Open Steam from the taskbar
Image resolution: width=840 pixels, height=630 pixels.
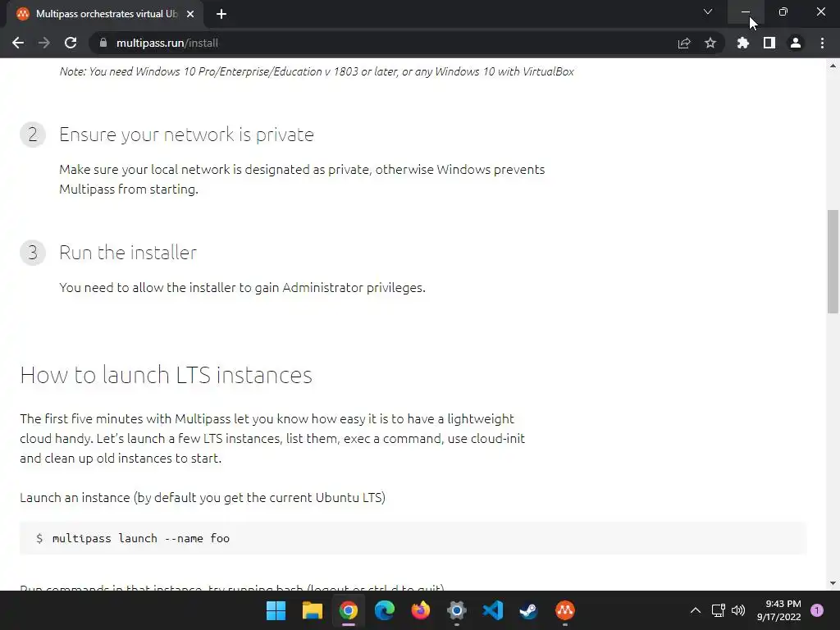point(529,610)
